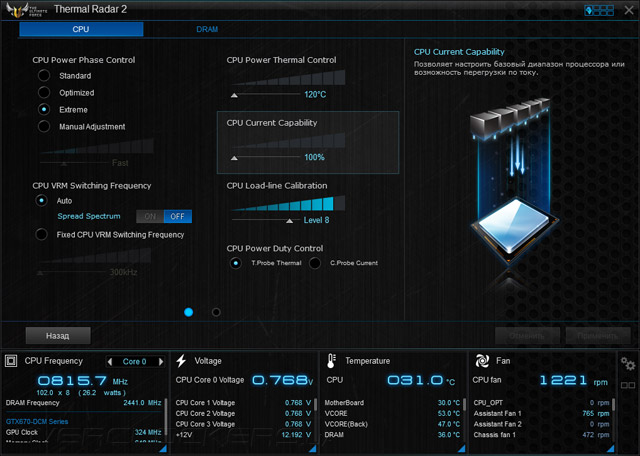Image resolution: width=640 pixels, height=456 pixels.
Task: Select Standard power phase control
Action: pyautogui.click(x=44, y=76)
